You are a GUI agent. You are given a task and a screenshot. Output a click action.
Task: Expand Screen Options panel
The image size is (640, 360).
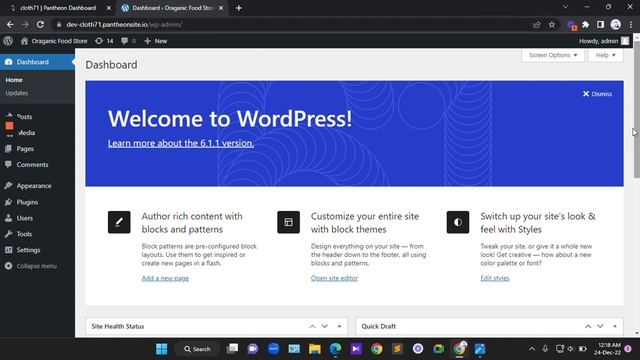[553, 55]
